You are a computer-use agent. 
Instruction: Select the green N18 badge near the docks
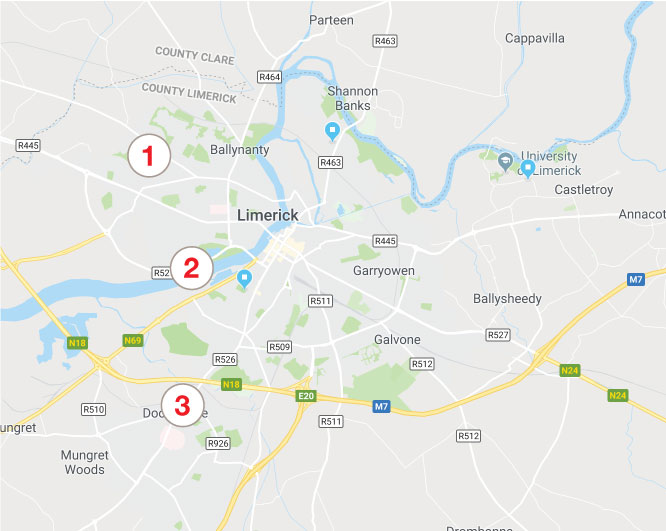click(x=77, y=343)
